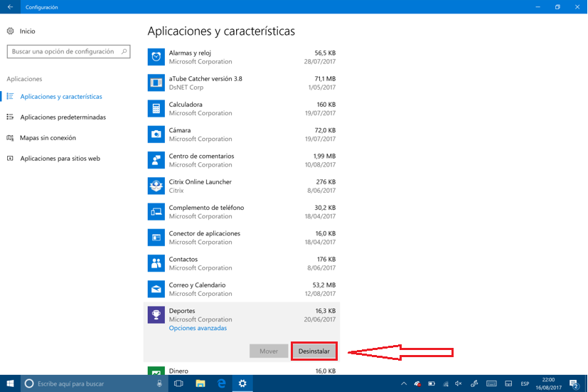
Task: Click the search magnifier icon
Action: coord(124,51)
